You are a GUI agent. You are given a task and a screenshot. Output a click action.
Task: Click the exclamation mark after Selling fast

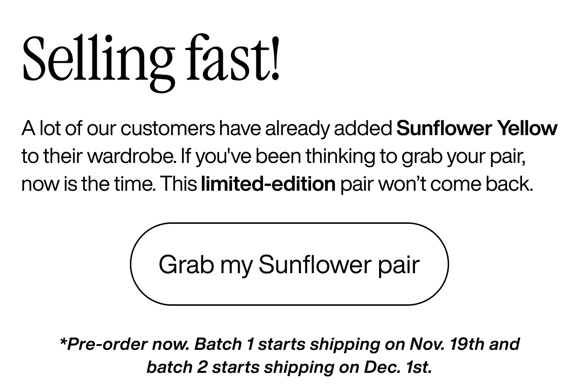coord(277,58)
